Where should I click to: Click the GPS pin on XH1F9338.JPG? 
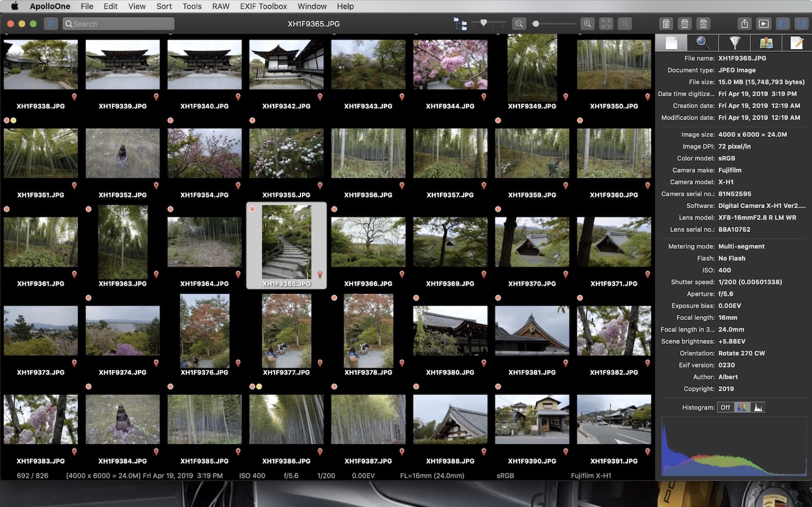tap(74, 97)
